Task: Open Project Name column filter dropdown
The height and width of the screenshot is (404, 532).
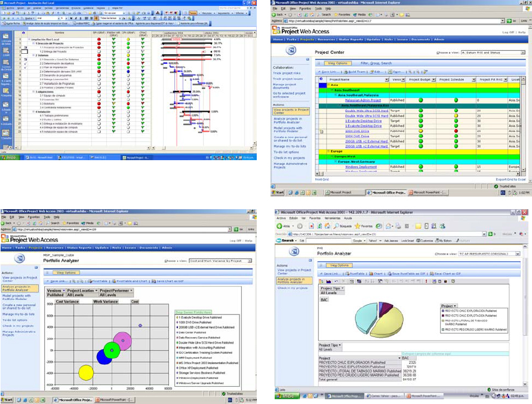Action: pos(387,79)
